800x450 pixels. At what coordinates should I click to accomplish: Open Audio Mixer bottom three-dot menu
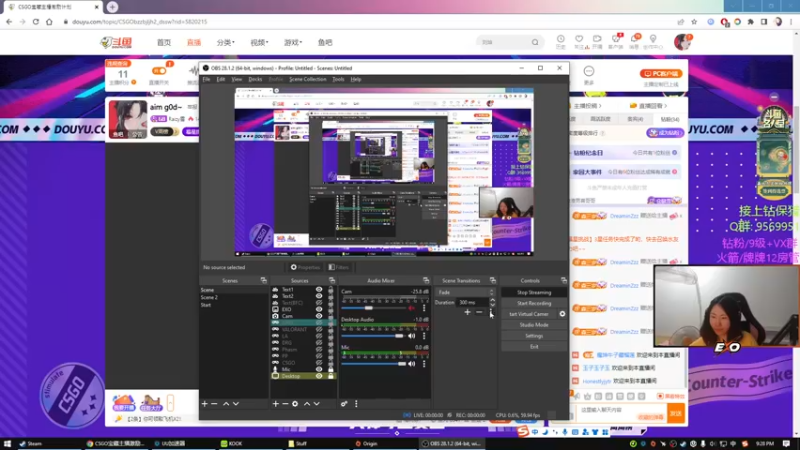pos(356,404)
